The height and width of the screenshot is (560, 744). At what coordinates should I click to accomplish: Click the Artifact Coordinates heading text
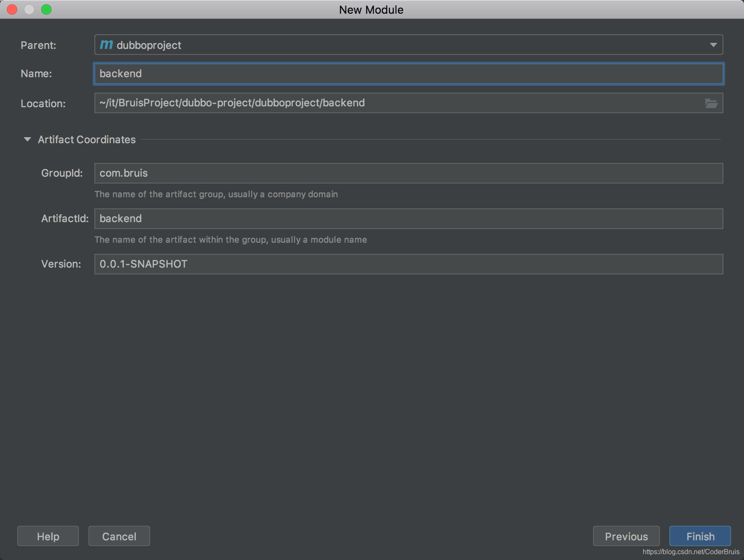[x=87, y=139]
